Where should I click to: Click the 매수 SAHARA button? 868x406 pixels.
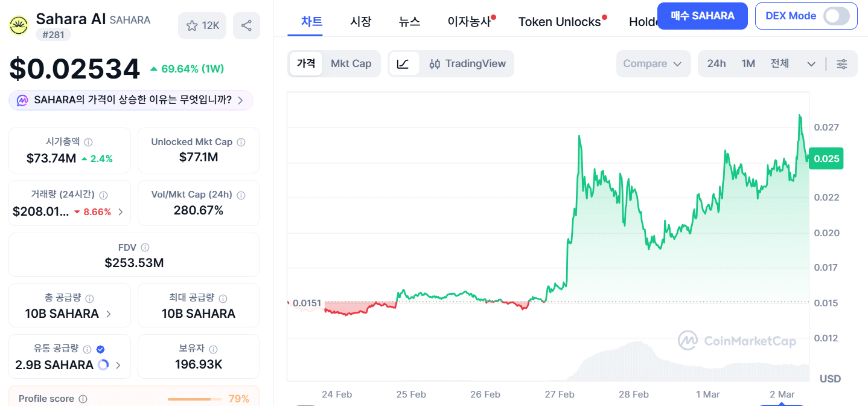pos(702,16)
